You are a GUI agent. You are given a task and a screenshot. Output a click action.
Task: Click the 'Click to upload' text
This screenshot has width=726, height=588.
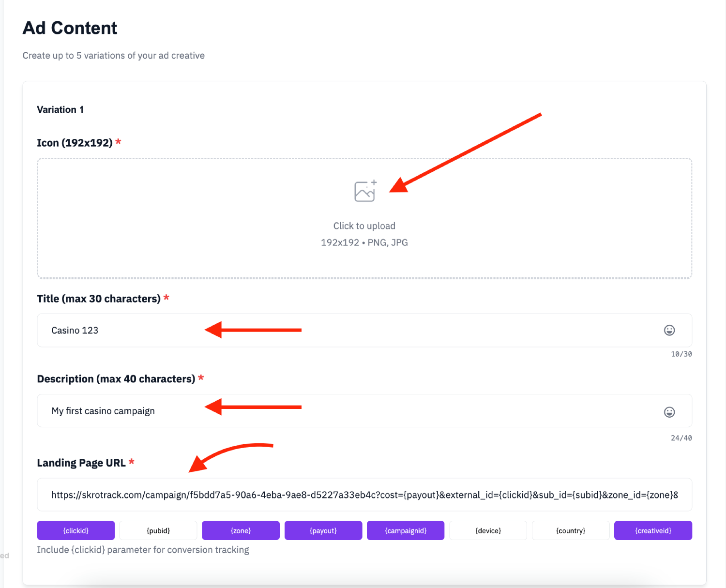[x=364, y=226]
